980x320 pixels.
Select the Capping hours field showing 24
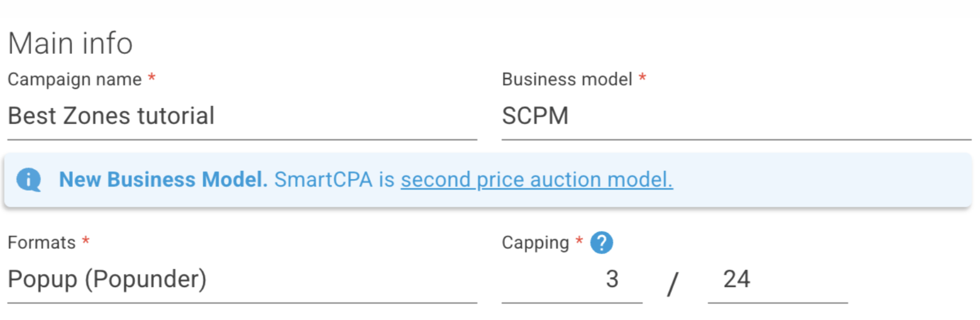[x=778, y=280]
